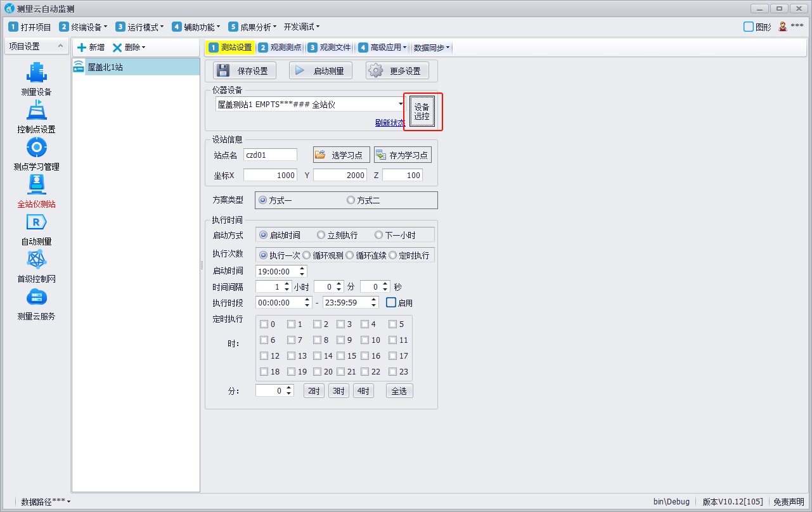Open the 测量设备 sidebar icon
Image resolution: width=812 pixels, height=512 pixels.
(x=36, y=73)
